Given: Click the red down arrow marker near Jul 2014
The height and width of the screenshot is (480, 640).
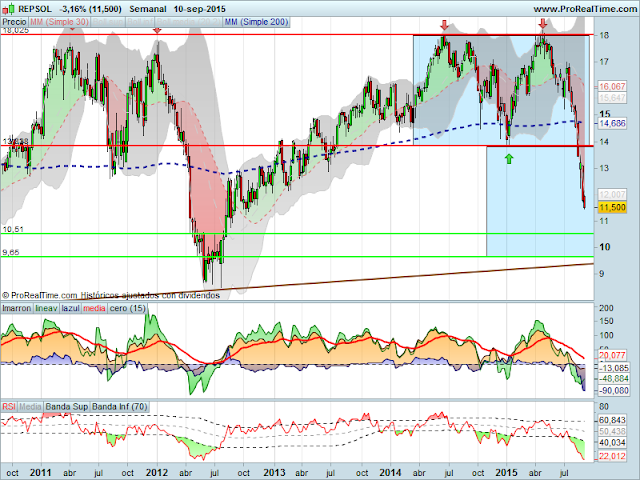Looking at the screenshot, I should tap(444, 25).
